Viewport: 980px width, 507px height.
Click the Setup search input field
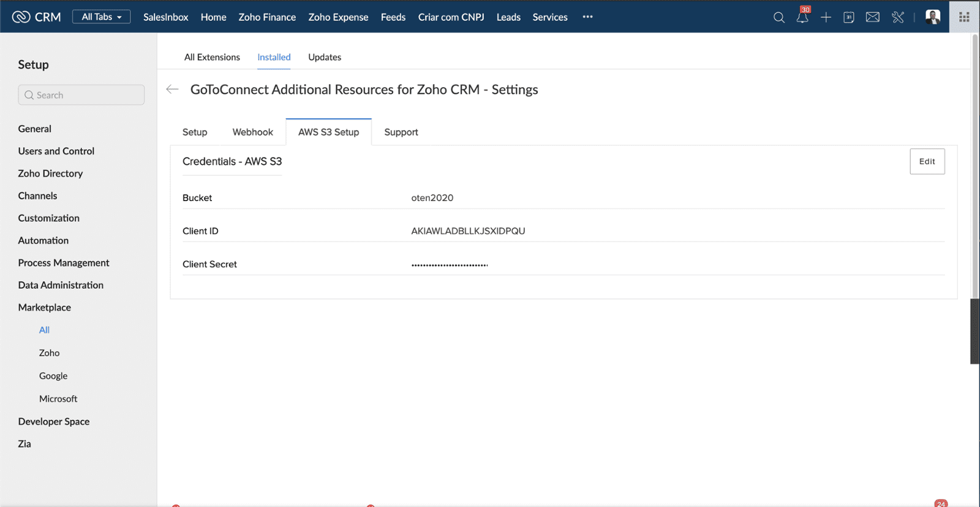(x=81, y=95)
